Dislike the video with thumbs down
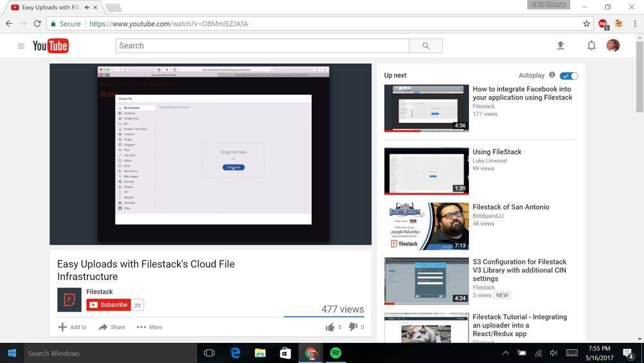 pos(353,327)
